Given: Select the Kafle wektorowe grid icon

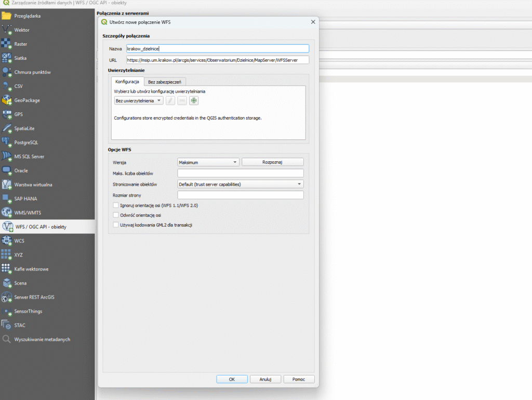Looking at the screenshot, I should pos(7,269).
